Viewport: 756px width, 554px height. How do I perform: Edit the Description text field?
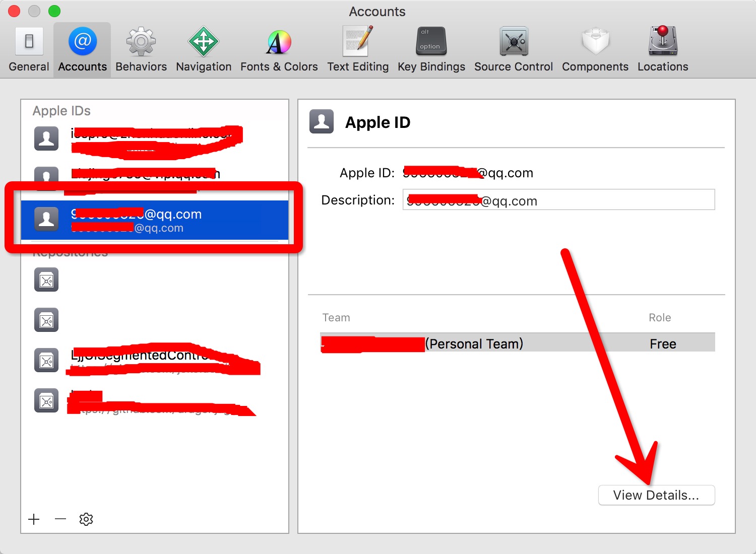[558, 199]
